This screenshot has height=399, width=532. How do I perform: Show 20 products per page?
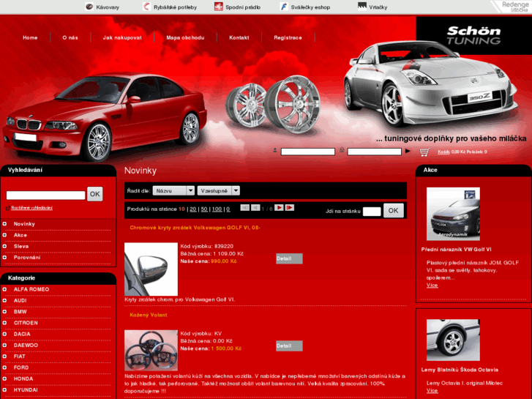193,209
